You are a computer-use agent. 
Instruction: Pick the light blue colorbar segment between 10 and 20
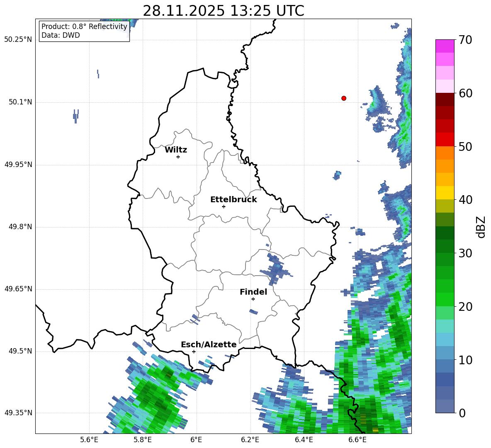[x=445, y=339]
